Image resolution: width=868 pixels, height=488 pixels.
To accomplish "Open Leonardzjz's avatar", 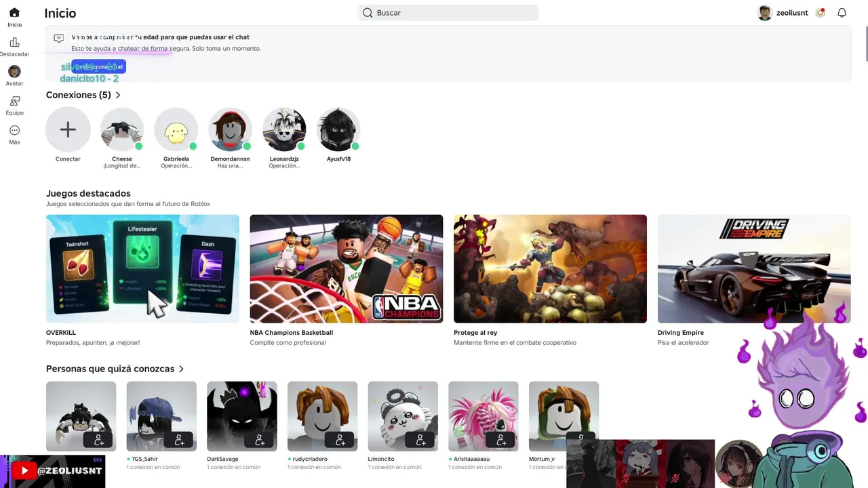I will 284,129.
